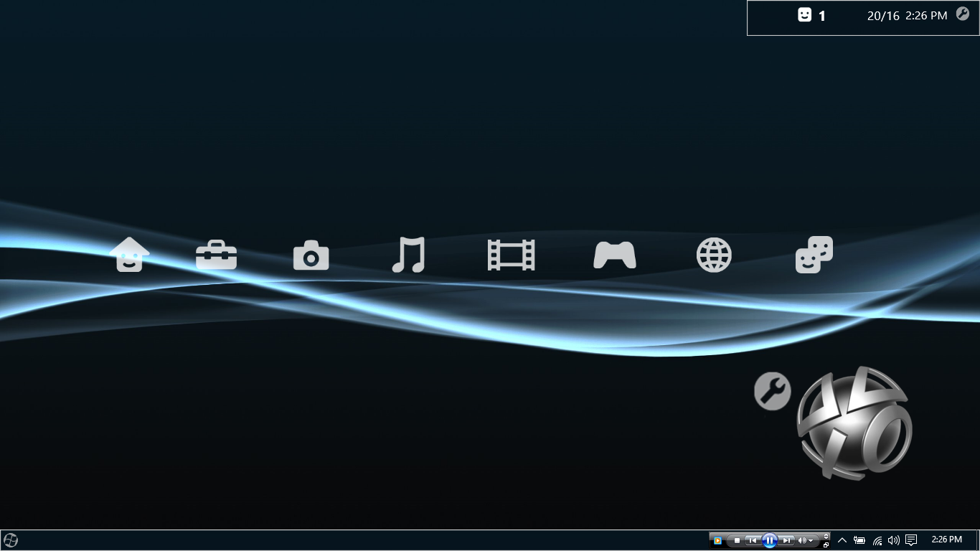
Task: Click the friend count number 1
Action: click(x=822, y=16)
